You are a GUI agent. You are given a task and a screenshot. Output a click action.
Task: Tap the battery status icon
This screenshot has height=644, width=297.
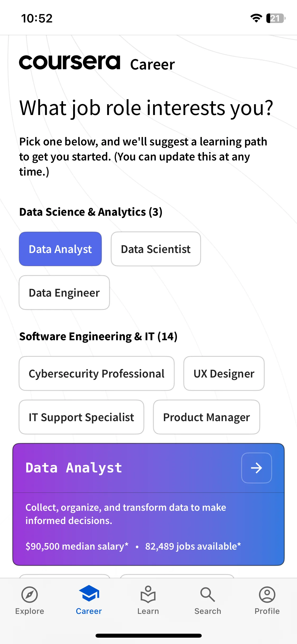click(276, 18)
